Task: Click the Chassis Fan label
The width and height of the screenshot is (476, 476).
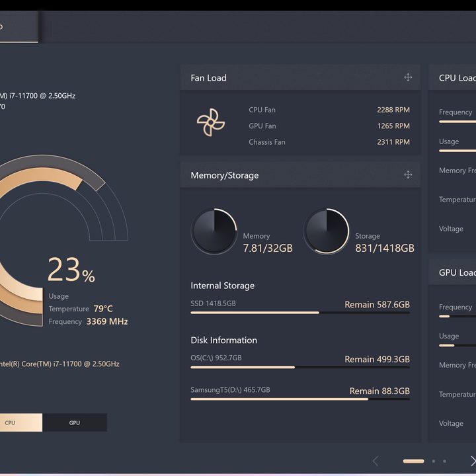Action: click(267, 142)
